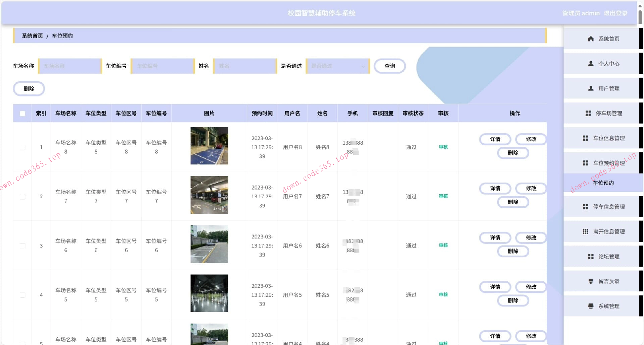
Task: Click the 离开信息管理 columns icon
Action: click(x=586, y=231)
